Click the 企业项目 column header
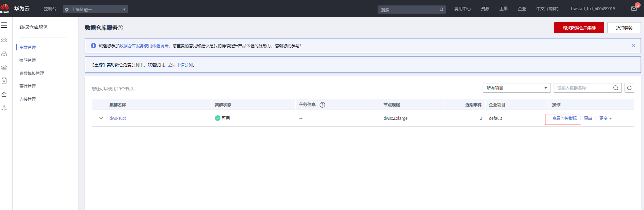Screen dimensions: 644x210 (x=497, y=105)
